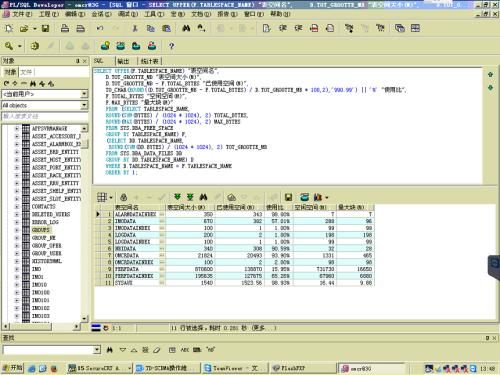Screen dimensions: 500x375
Task: Click binoculars icon in object browser toolbar
Action: coord(33,83)
